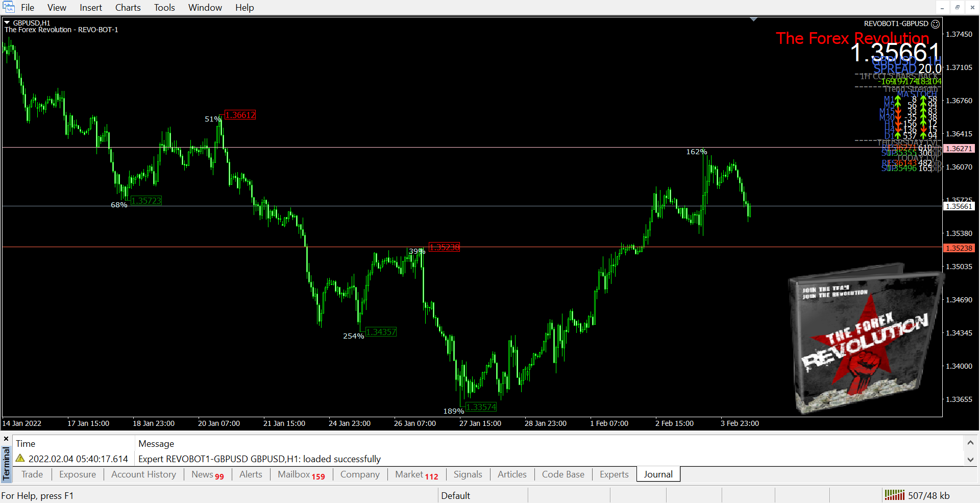Click the connection status bars icon

[x=894, y=495]
